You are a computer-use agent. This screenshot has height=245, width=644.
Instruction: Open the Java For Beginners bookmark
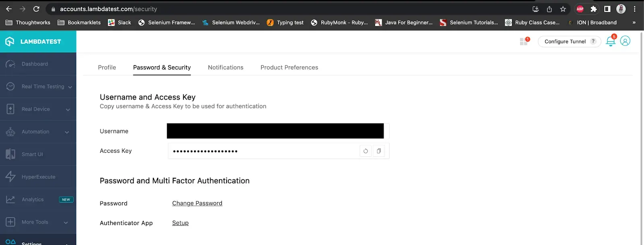(404, 23)
